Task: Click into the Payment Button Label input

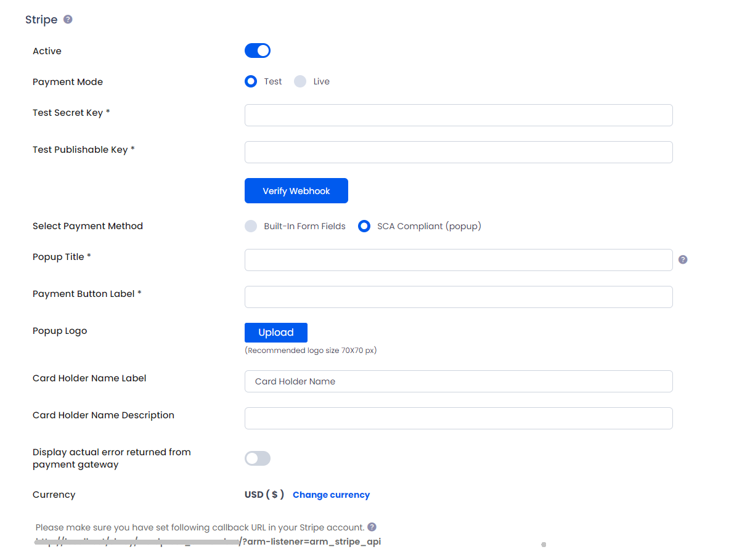Action: tap(459, 297)
